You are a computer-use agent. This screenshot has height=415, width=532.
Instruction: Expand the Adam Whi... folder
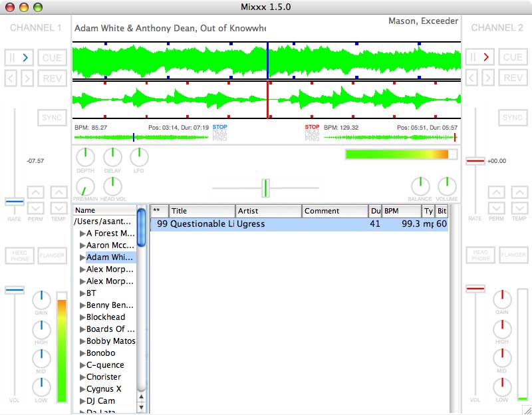pos(82,257)
